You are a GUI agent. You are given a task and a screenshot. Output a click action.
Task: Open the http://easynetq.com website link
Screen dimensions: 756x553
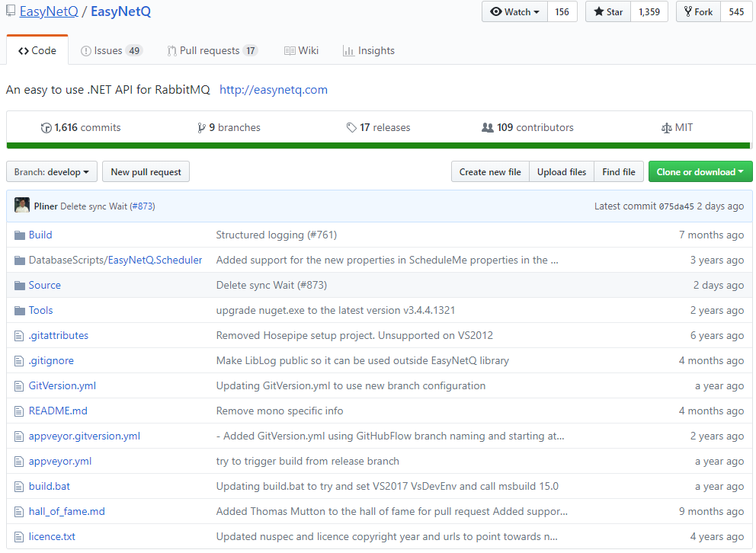[274, 90]
